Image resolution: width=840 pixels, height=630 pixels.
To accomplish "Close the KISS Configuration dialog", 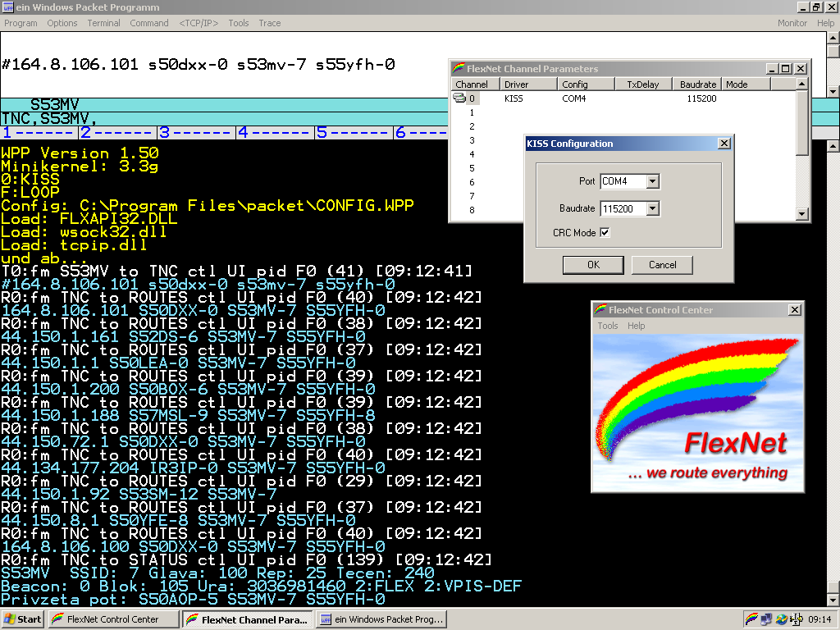I will tap(724, 144).
